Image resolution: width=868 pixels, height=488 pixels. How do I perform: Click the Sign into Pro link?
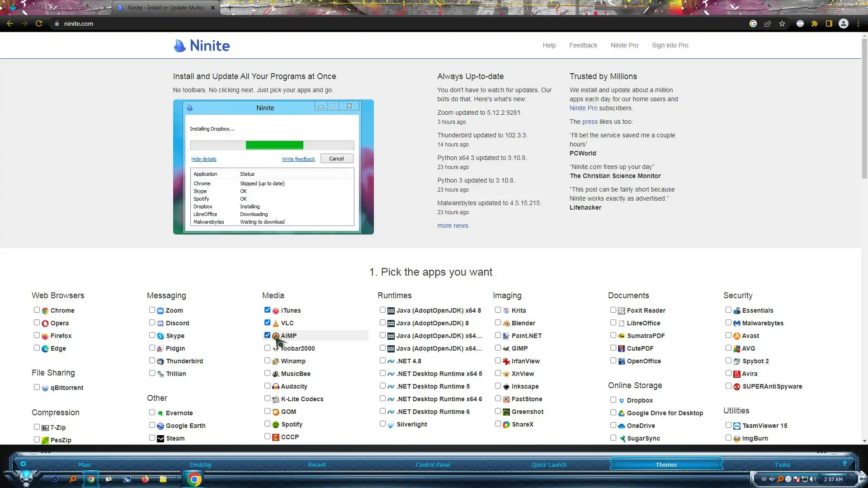click(670, 45)
